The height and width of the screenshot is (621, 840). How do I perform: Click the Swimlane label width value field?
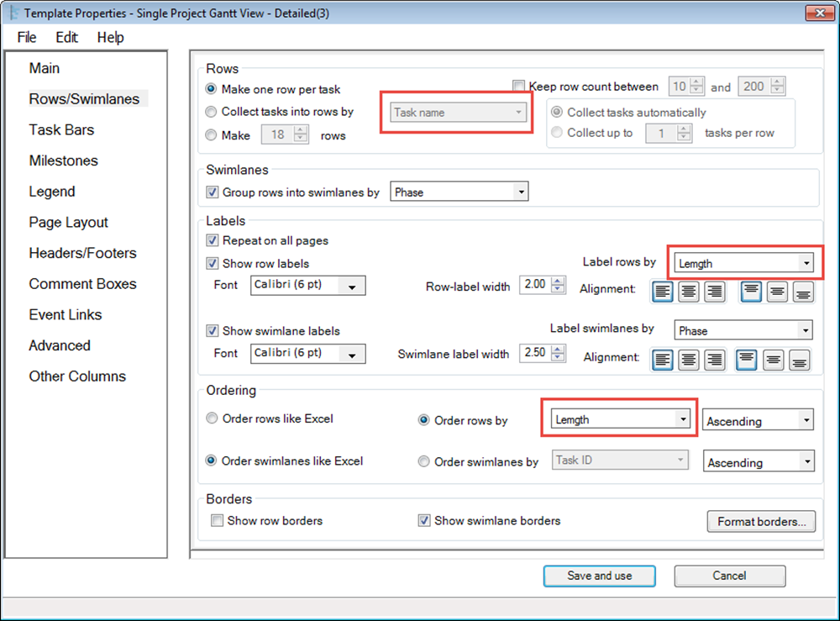click(535, 354)
